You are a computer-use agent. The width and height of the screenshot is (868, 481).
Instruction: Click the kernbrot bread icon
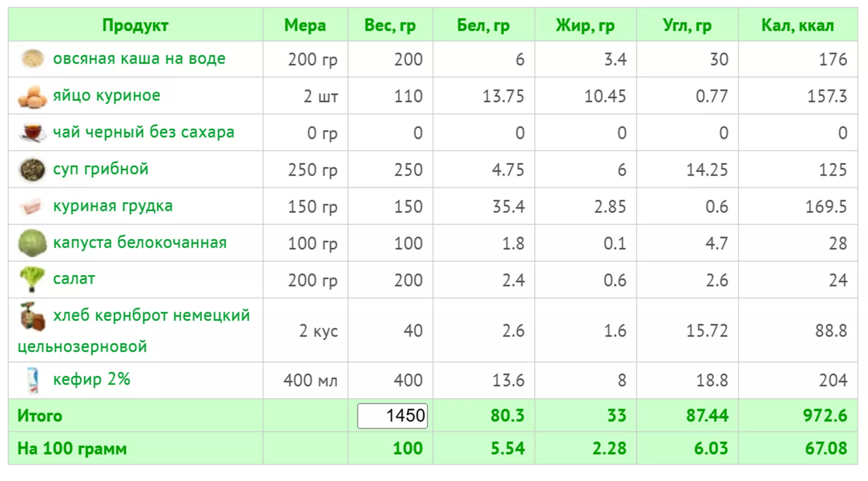pos(32,316)
